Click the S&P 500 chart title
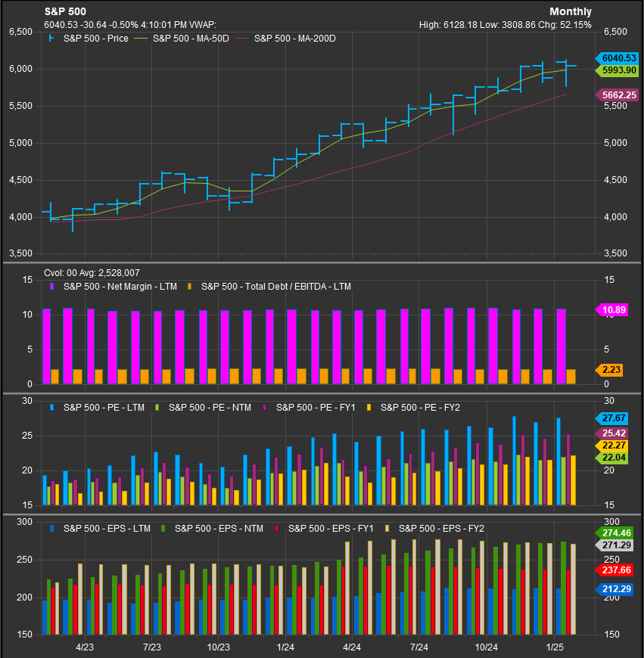The height and width of the screenshot is (658, 644). click(66, 11)
